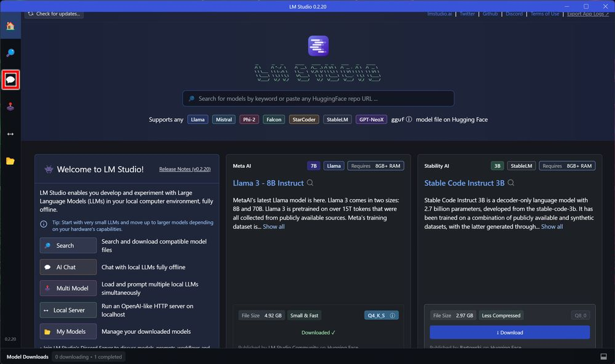615x364 pixels.
Task: Open the Github link
Action: coord(490,14)
